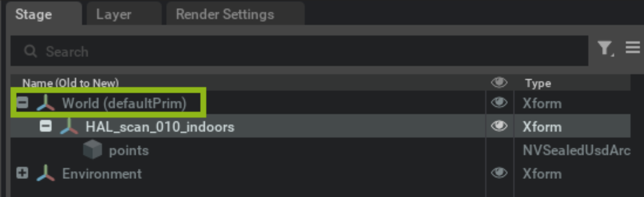Click the filter funnel icon

(x=605, y=48)
